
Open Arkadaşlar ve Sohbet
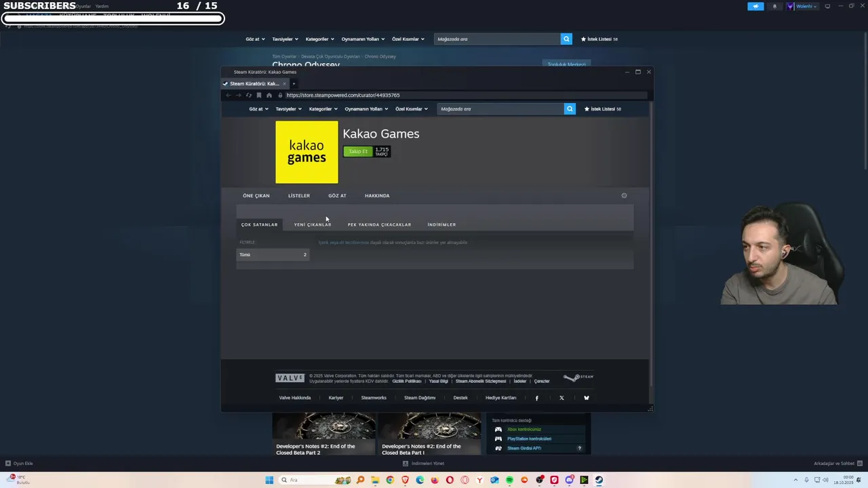tap(837, 464)
